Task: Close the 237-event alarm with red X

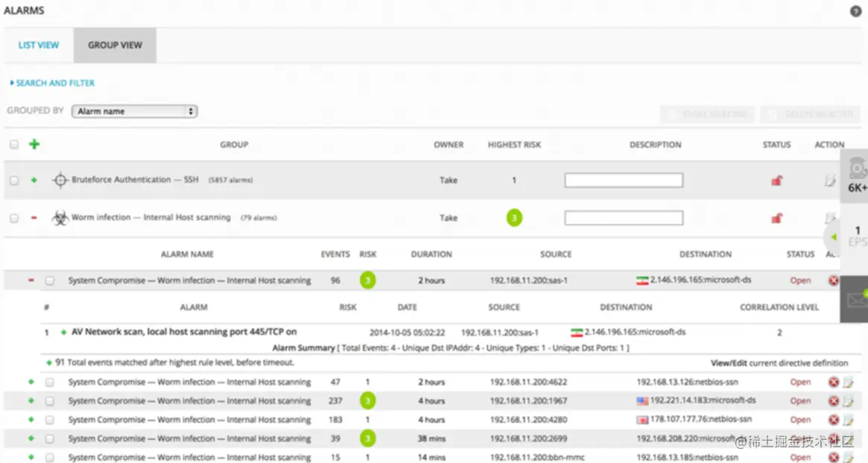Action: click(833, 400)
